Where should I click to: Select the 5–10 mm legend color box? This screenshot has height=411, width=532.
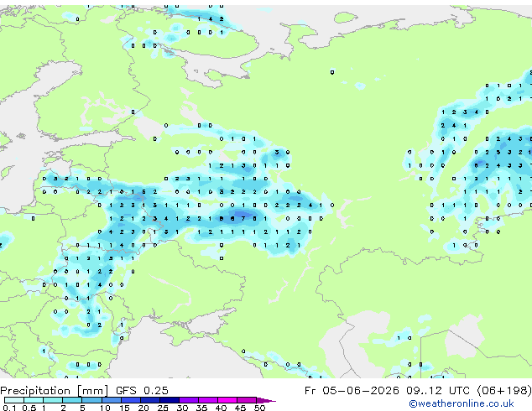point(91,400)
